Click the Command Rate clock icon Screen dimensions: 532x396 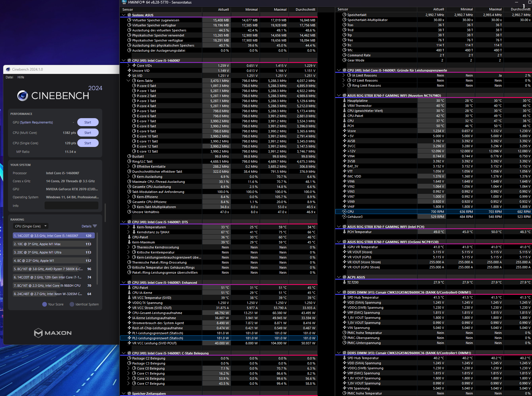(x=344, y=55)
